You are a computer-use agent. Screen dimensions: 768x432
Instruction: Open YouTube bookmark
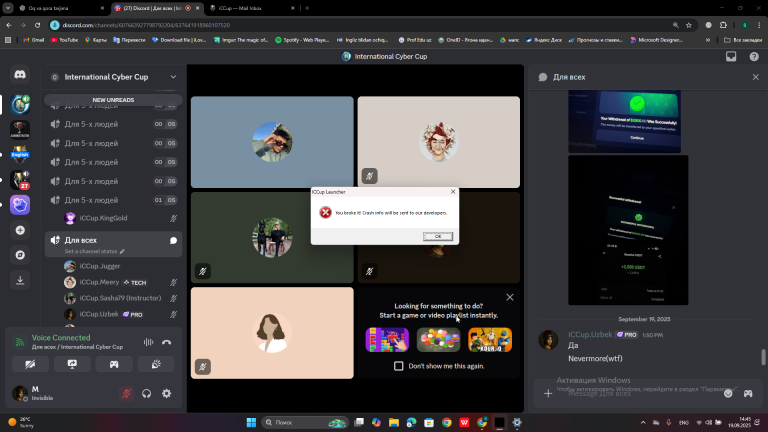pos(64,40)
